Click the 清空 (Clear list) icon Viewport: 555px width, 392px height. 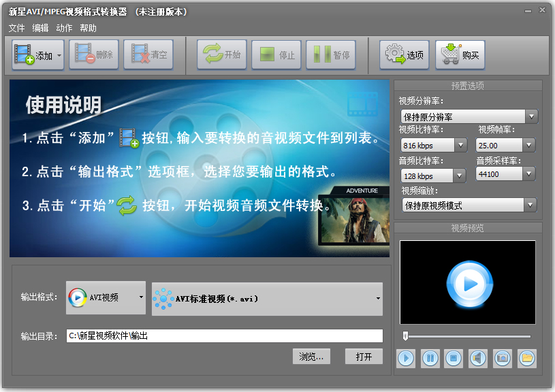point(141,54)
